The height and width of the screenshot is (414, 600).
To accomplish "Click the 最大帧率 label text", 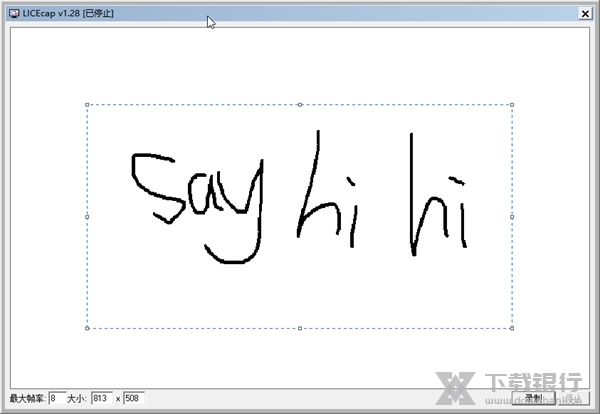I will (x=27, y=398).
